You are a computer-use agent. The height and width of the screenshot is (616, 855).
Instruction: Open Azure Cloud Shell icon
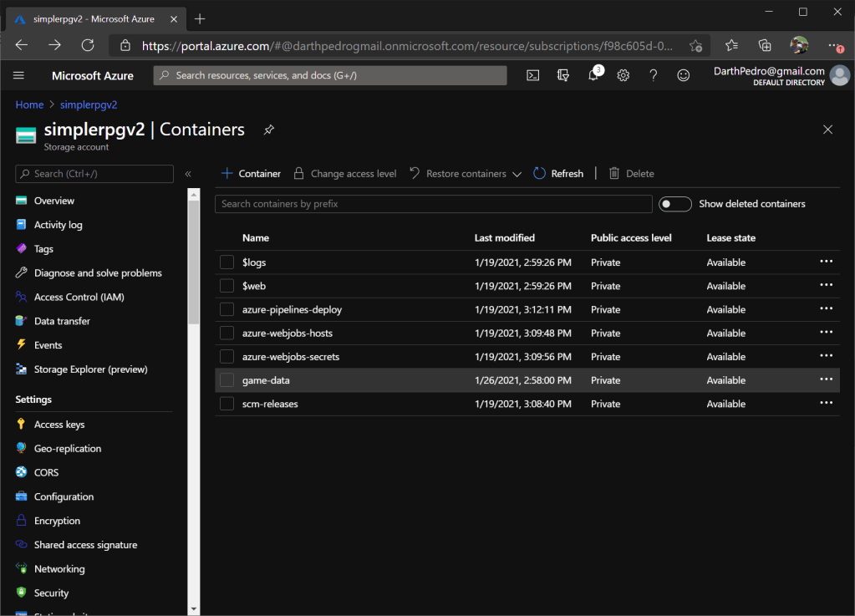pos(533,75)
